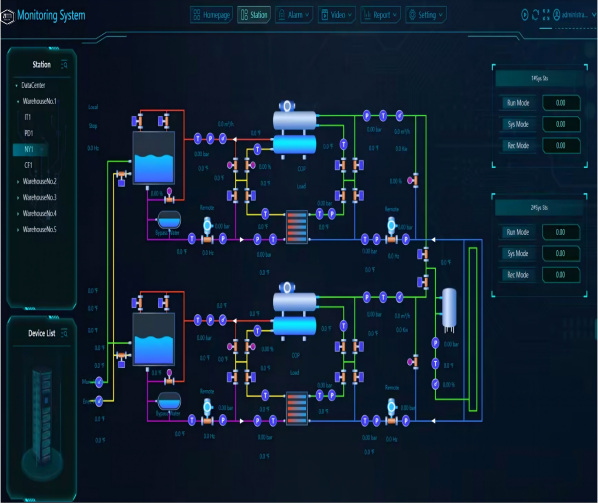This screenshot has width=598, height=504.
Task: Click the Monitoring System logo icon
Action: (x=7, y=17)
